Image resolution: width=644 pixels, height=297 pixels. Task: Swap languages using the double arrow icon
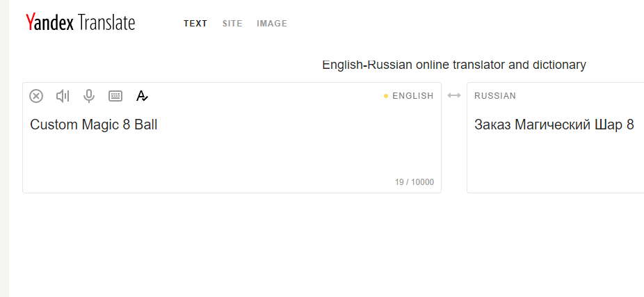click(x=454, y=95)
